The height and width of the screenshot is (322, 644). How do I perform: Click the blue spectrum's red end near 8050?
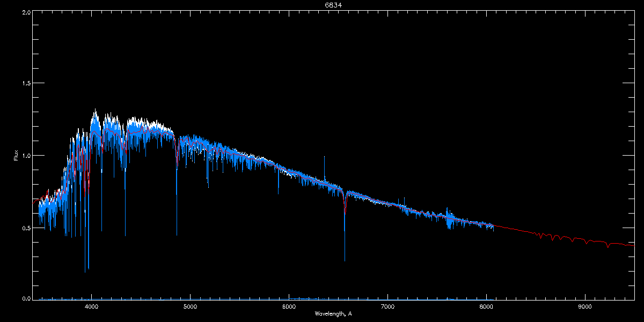492,226
